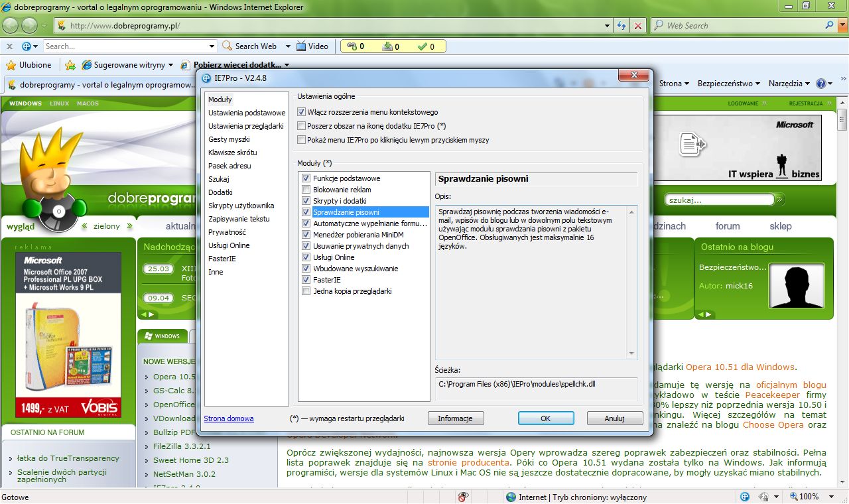Click the privacy eye icon in status bar
The image size is (849, 504).
[x=464, y=497]
